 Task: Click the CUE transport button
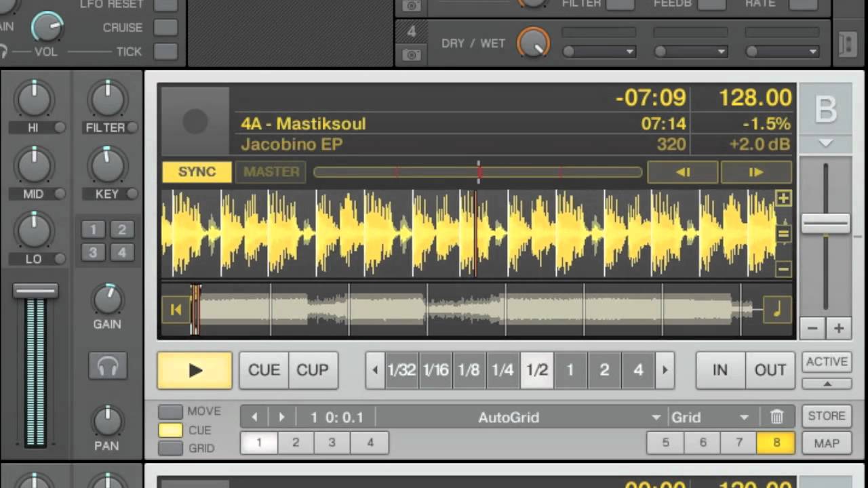tap(264, 370)
